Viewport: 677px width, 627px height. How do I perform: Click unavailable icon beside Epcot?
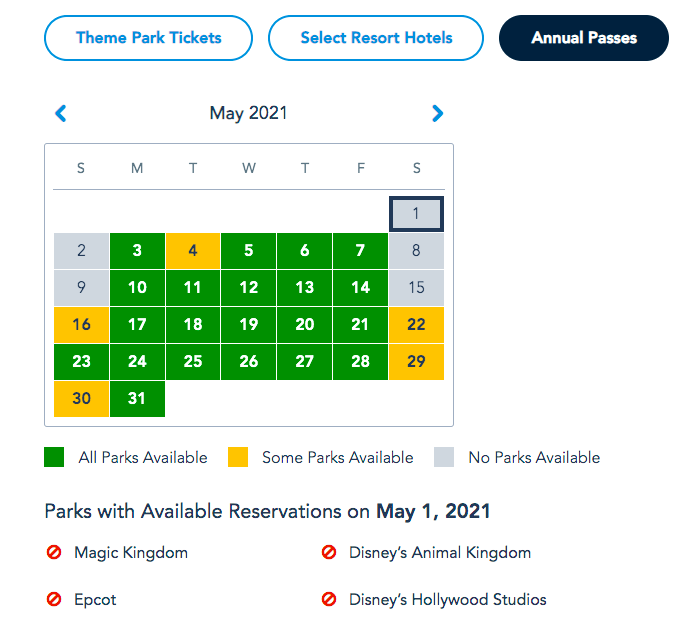click(x=54, y=600)
